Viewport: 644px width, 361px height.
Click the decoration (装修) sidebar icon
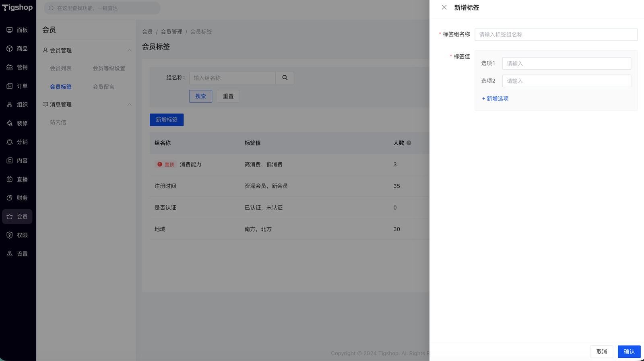tap(10, 123)
